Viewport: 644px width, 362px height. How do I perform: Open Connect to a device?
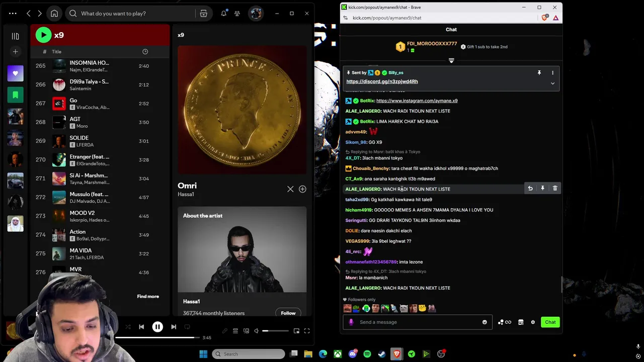[x=246, y=331]
